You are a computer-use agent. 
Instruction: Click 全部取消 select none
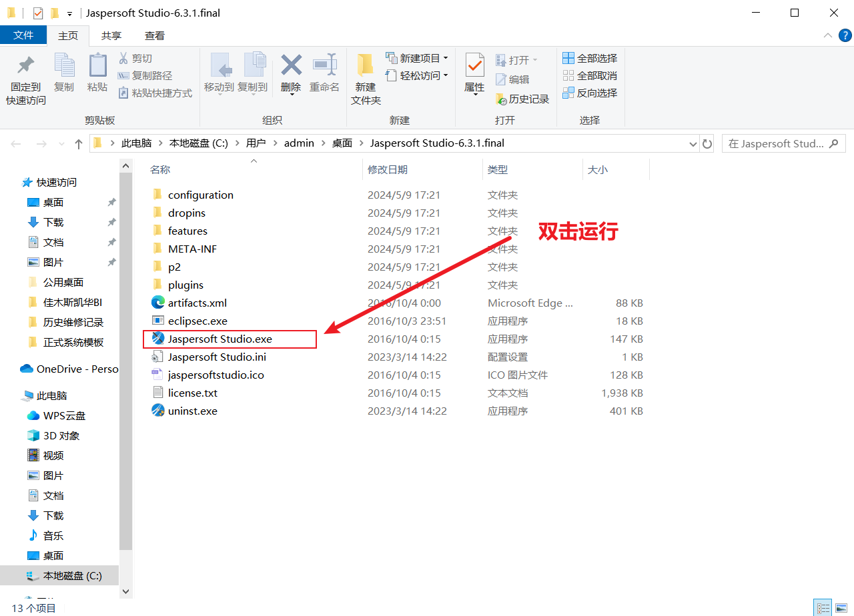tap(590, 75)
